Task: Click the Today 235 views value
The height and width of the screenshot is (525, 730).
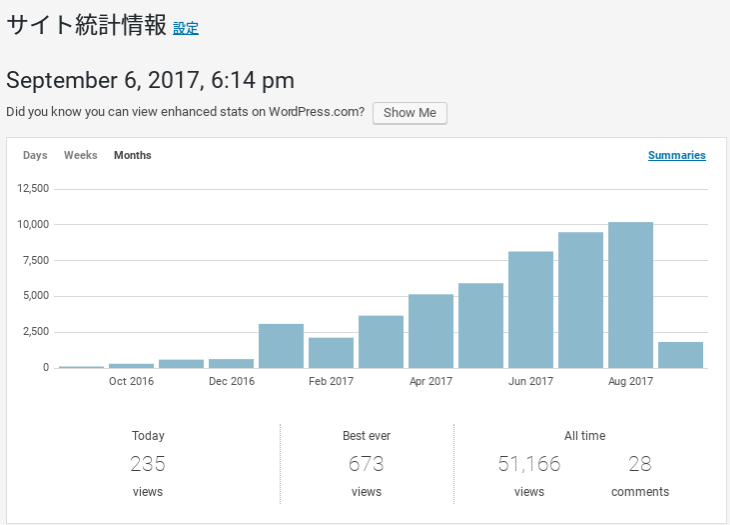Action: [148, 464]
